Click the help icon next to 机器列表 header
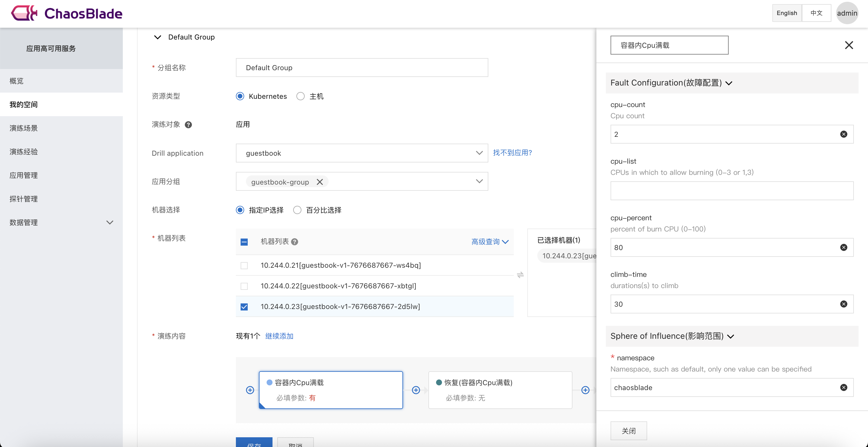The image size is (868, 447). coord(295,242)
